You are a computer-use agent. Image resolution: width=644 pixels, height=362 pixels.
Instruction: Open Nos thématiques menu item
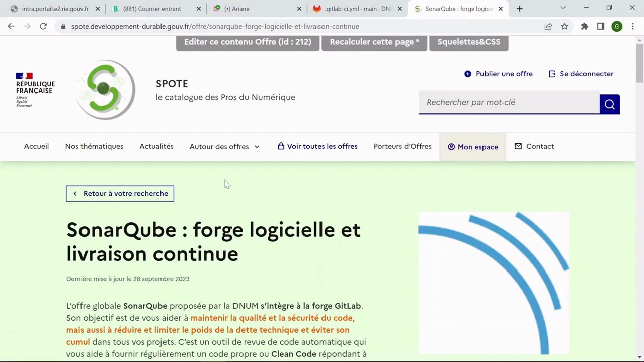coord(94,146)
